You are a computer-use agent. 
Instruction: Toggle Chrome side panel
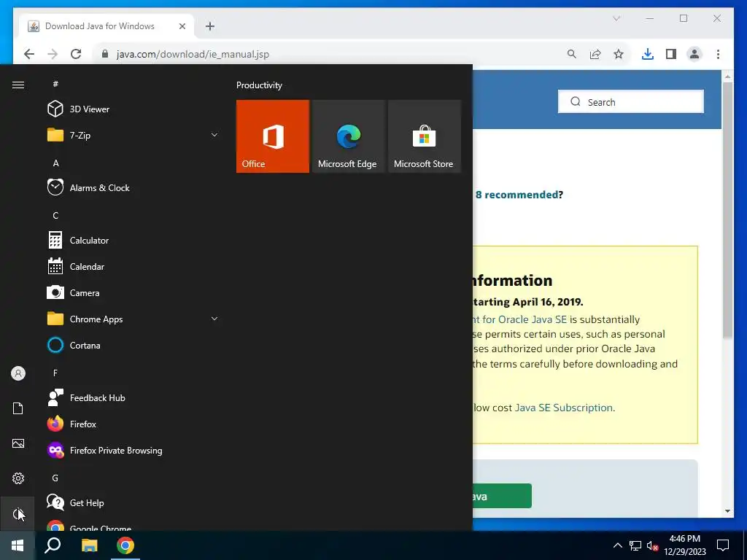pos(671,54)
